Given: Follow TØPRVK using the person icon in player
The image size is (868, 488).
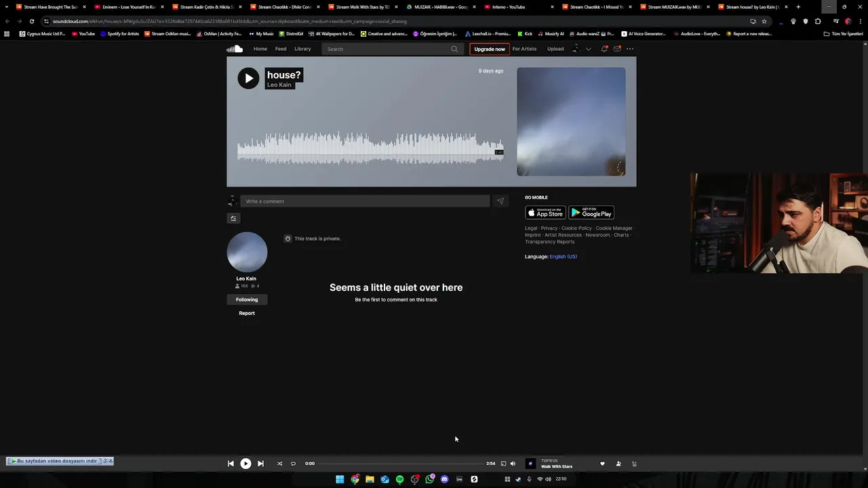Looking at the screenshot, I should [x=618, y=464].
